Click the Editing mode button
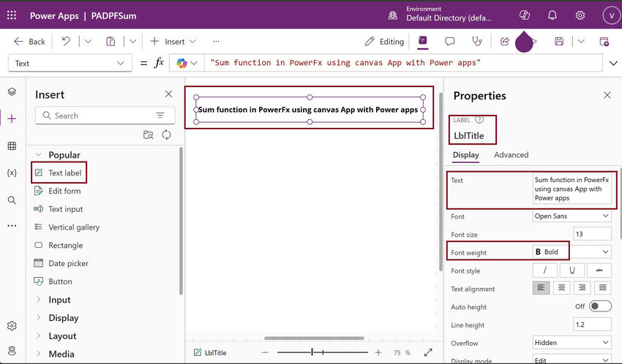This screenshot has height=364, width=622. point(384,41)
